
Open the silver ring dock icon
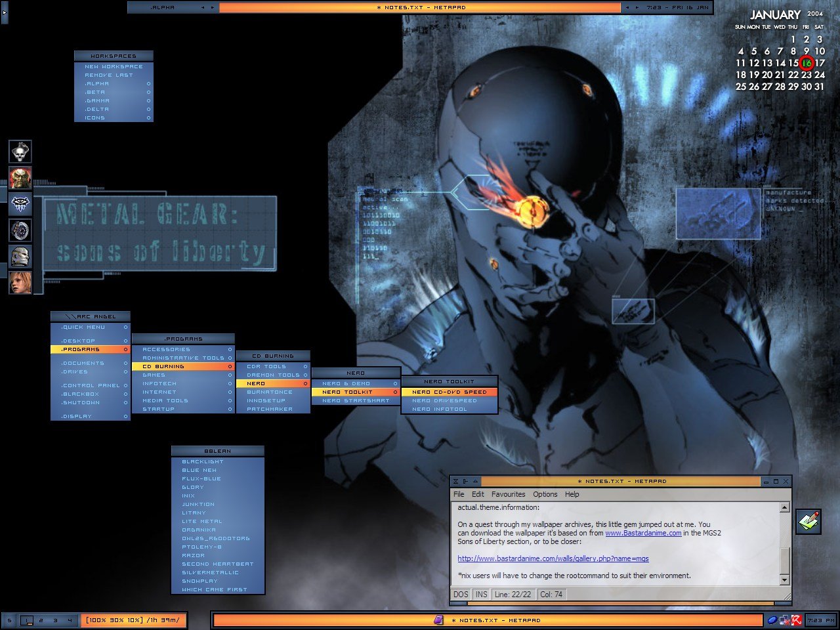(x=20, y=230)
